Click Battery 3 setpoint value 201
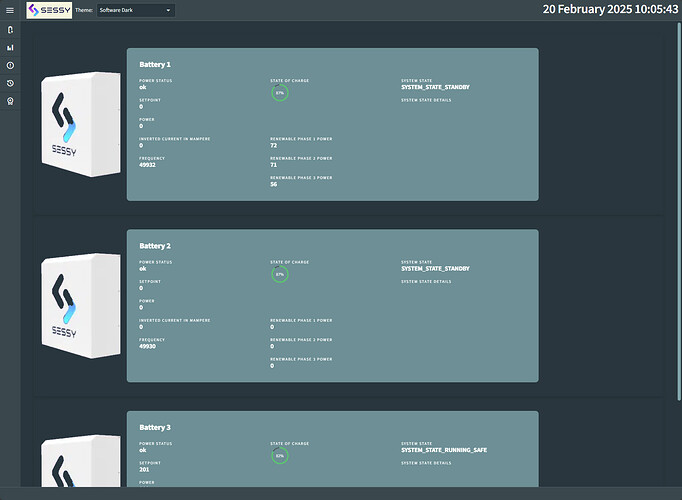The height and width of the screenshot is (500, 682). (144, 470)
